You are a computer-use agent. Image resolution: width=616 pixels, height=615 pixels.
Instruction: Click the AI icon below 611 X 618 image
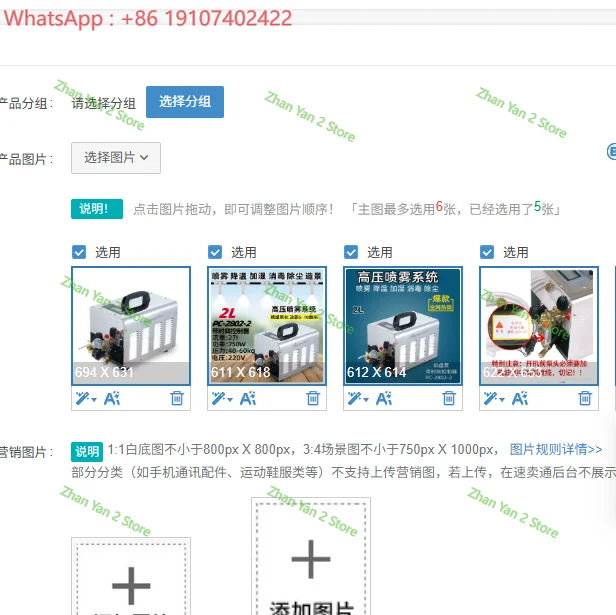coord(248,398)
